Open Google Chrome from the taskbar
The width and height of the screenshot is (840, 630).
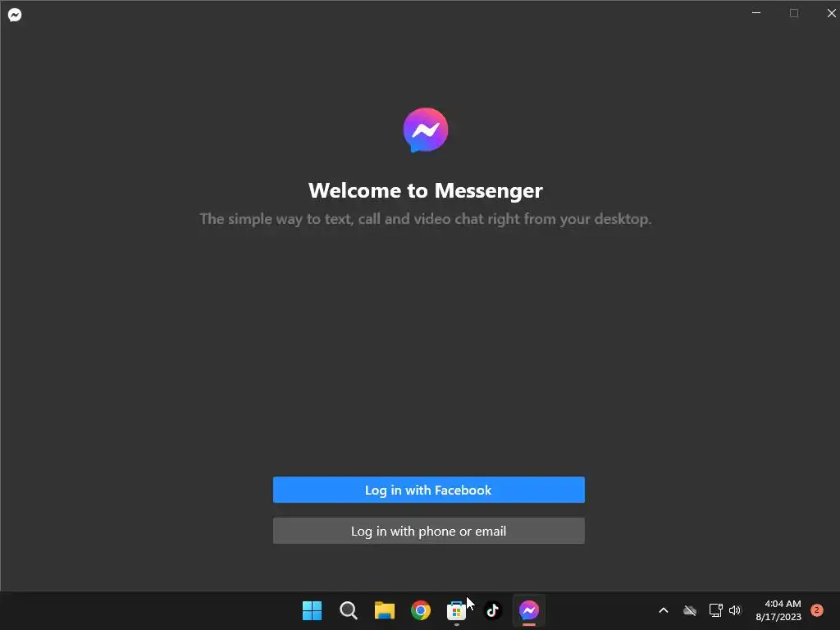(421, 610)
